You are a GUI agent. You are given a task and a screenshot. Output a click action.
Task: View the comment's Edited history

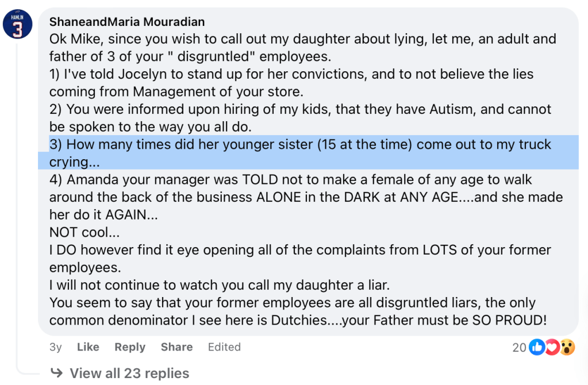[x=224, y=347]
